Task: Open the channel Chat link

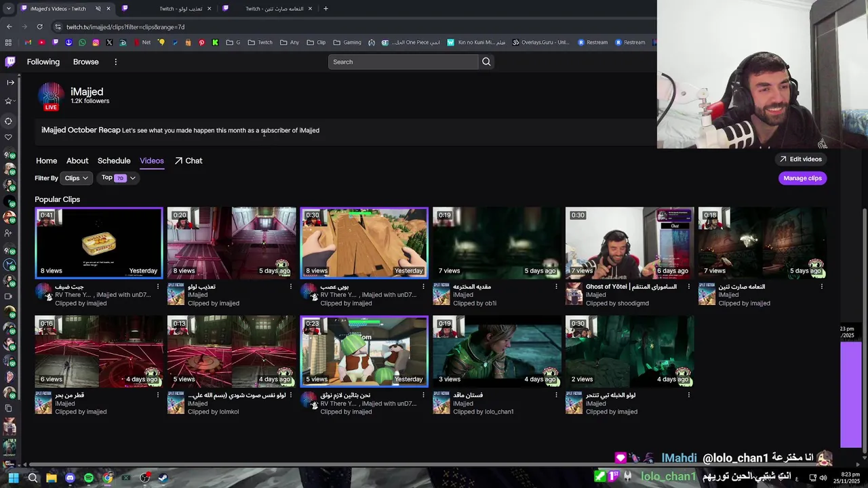Action: [189, 161]
